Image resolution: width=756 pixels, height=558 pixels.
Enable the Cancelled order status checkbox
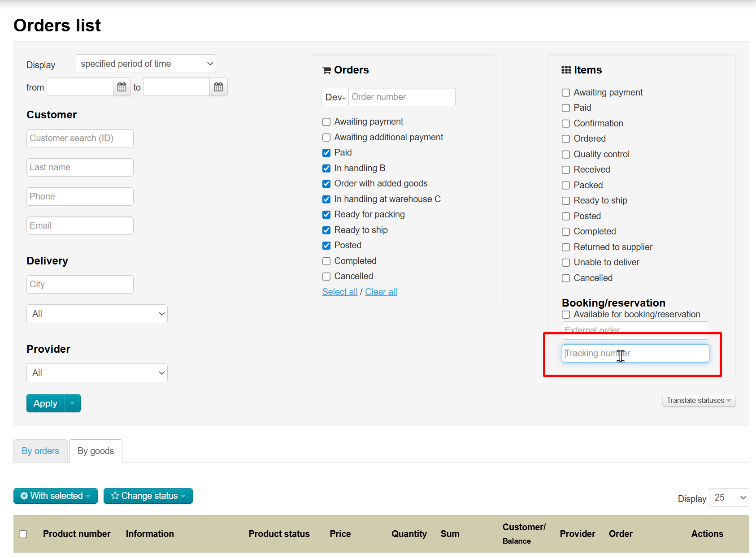click(x=326, y=277)
